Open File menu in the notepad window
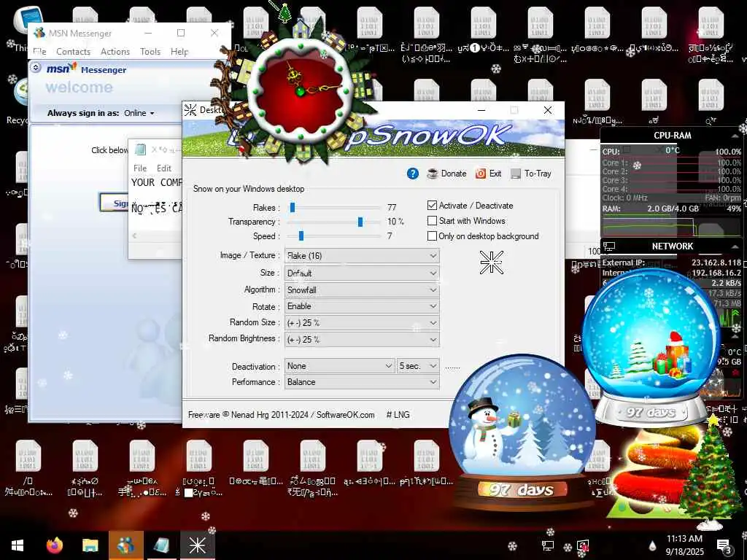747x560 pixels. tap(140, 168)
